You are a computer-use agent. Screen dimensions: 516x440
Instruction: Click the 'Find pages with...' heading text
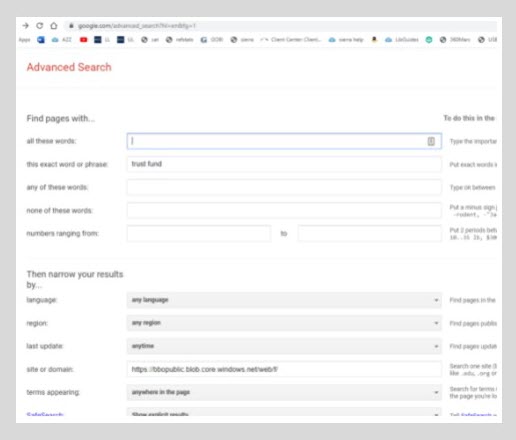pos(61,118)
